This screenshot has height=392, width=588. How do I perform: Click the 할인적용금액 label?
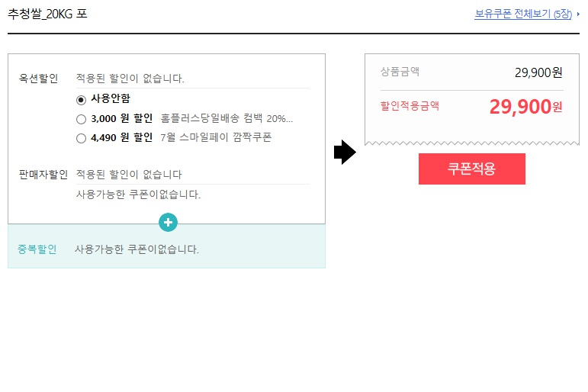410,106
